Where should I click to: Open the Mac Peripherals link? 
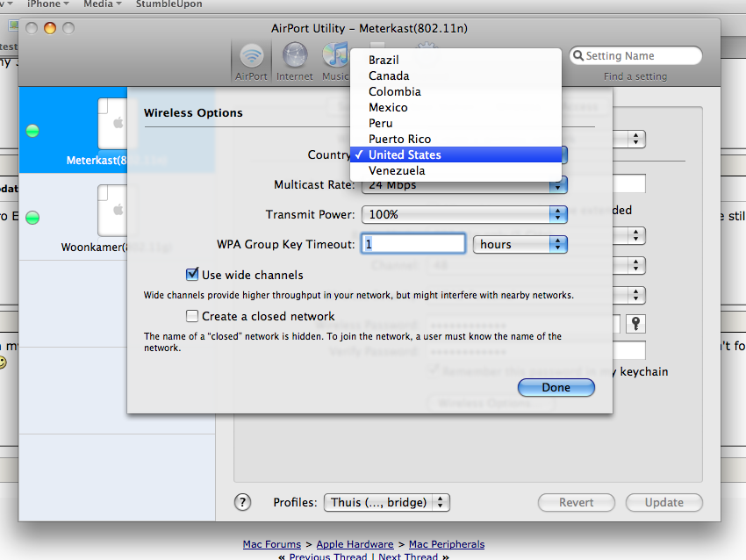(x=447, y=544)
